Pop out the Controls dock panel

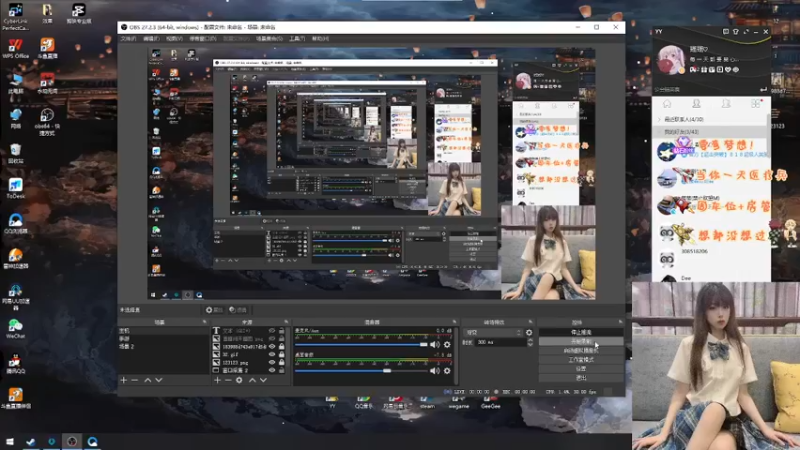(x=620, y=322)
